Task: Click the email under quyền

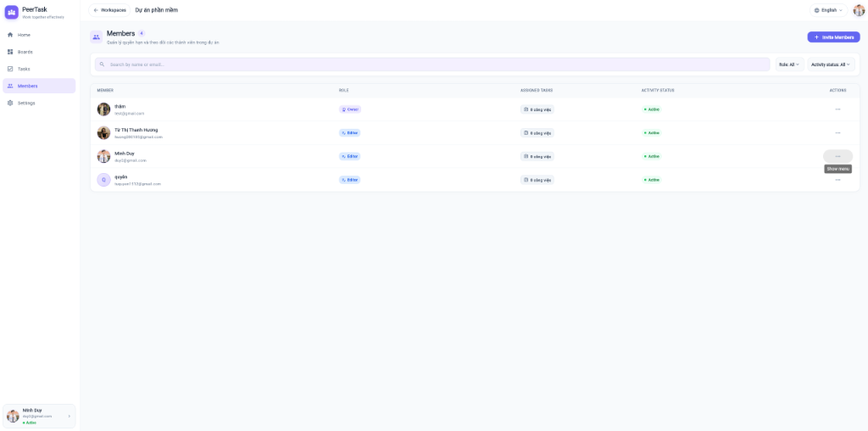Action: [x=138, y=184]
